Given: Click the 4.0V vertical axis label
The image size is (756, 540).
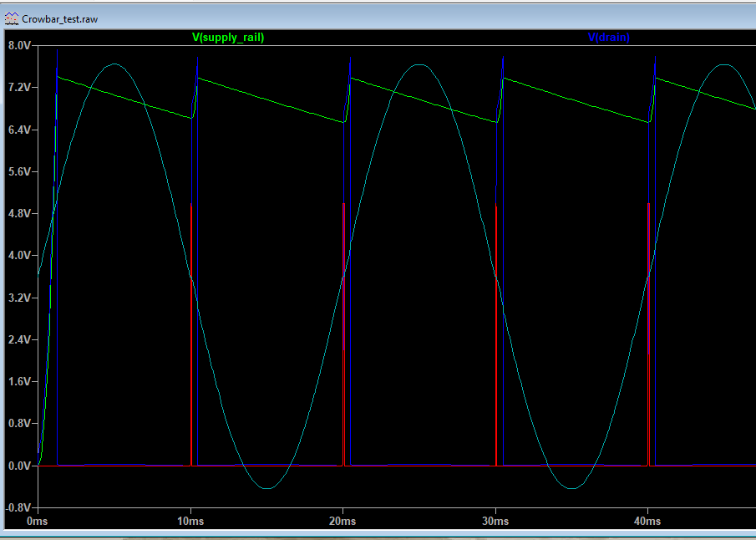Looking at the screenshot, I should click(18, 256).
